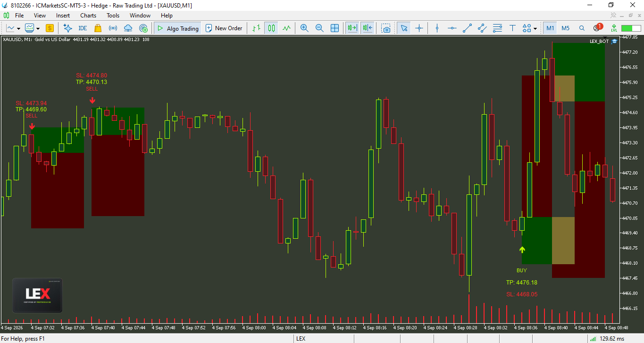Select the arrow cursor tool
This screenshot has height=343, width=644.
[404, 28]
